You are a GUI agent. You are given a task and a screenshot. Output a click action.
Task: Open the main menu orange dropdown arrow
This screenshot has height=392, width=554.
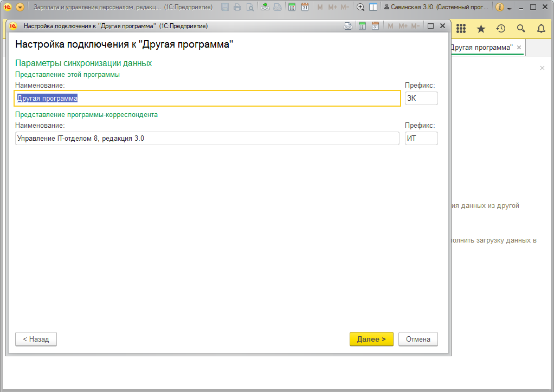[20, 8]
